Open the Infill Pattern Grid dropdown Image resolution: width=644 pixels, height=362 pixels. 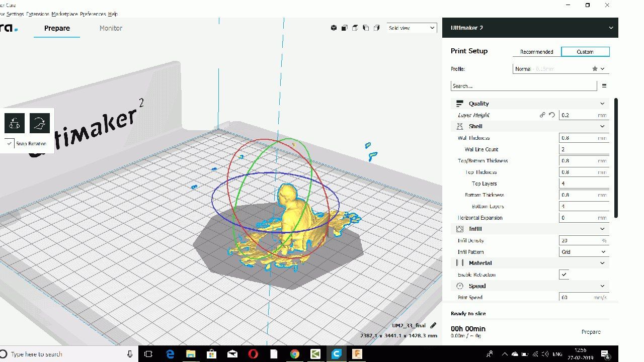584,252
